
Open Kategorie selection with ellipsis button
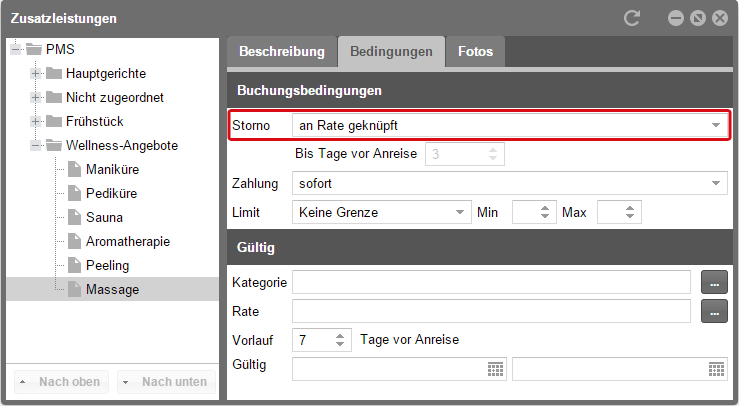pyautogui.click(x=714, y=282)
